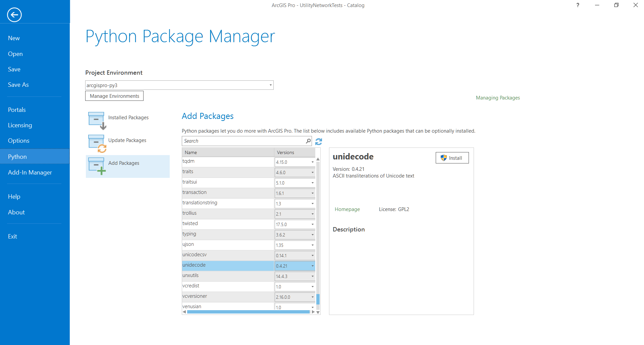Open the unidecode Homepage link
This screenshot has width=644, height=345.
[x=347, y=209]
